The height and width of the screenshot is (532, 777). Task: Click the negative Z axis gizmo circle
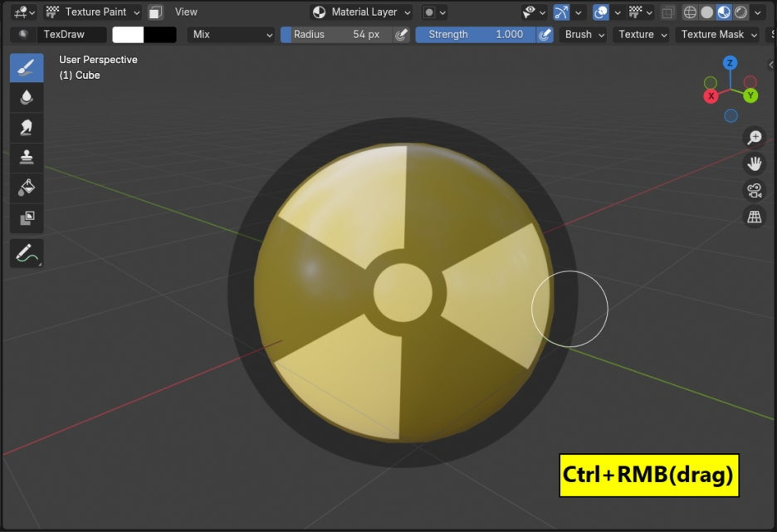[731, 116]
